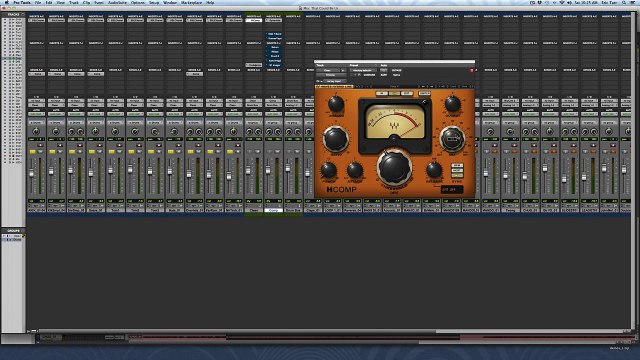The width and height of the screenshot is (640, 360).
Task: Click the Groups list header
Action: pyautogui.click(x=13, y=231)
